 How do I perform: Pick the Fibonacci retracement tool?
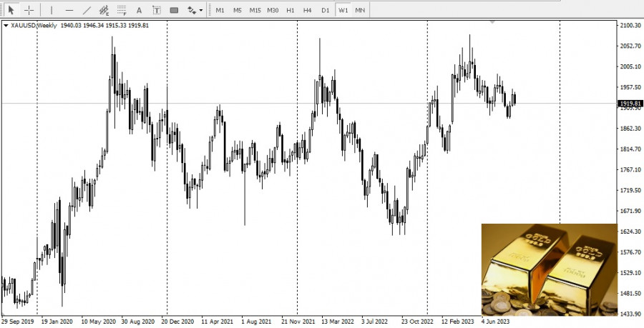pyautogui.click(x=122, y=10)
